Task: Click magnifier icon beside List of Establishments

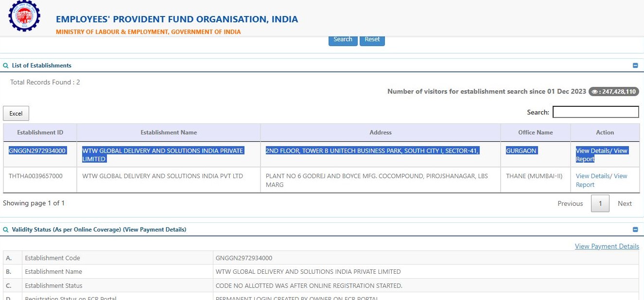Action: point(6,66)
